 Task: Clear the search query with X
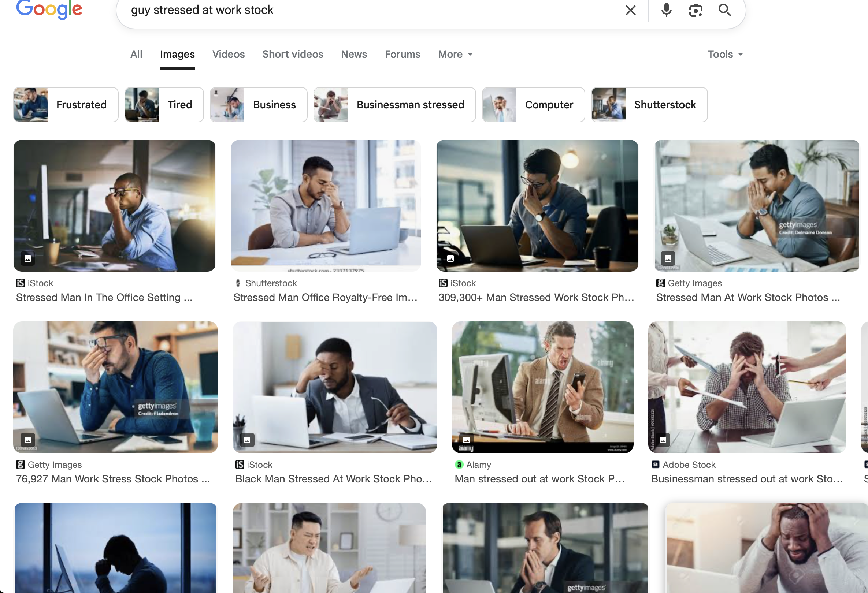coord(630,10)
